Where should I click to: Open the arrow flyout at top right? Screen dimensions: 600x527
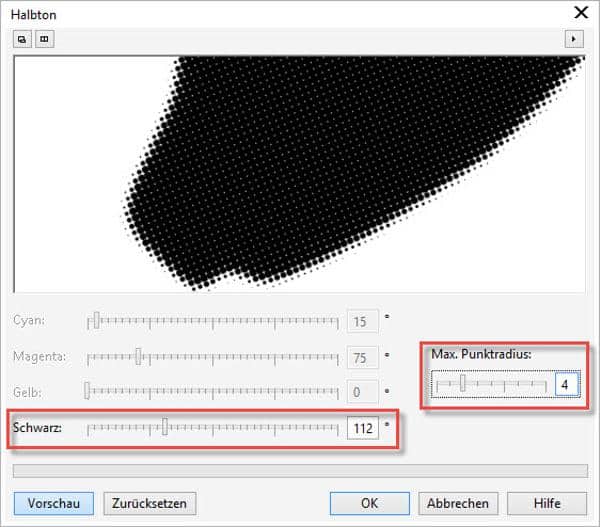coord(574,40)
